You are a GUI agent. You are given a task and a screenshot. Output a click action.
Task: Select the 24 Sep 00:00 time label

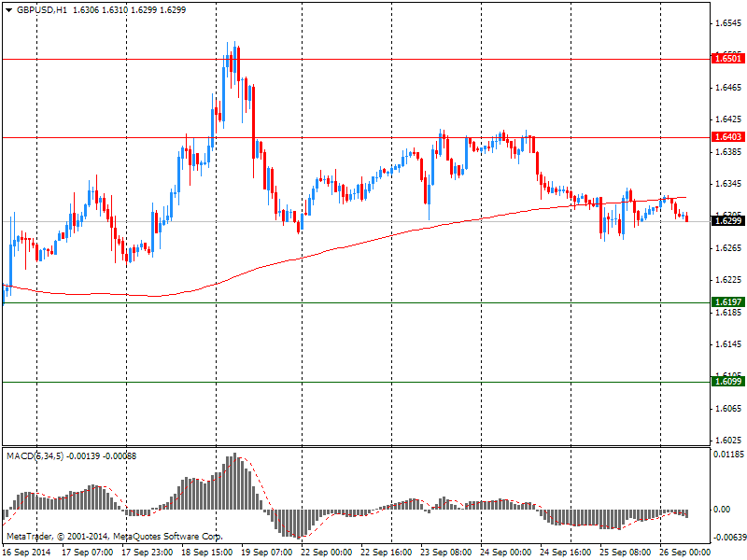coord(506,553)
